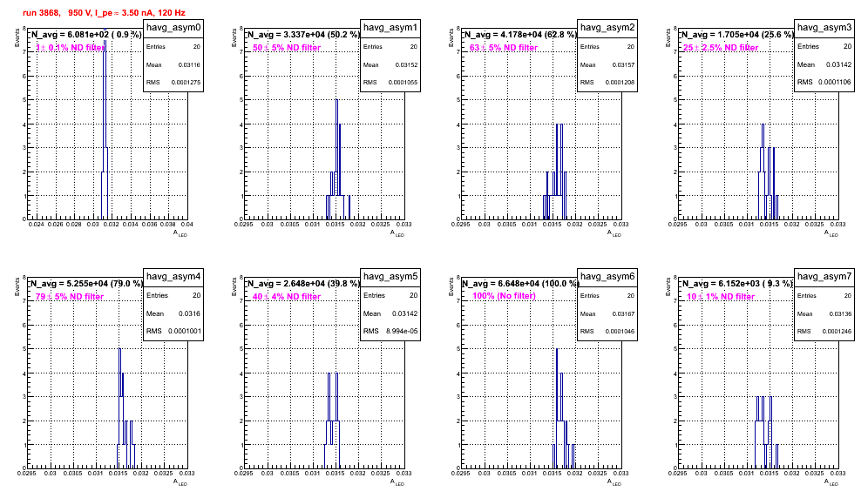The height and width of the screenshot is (498, 868).
Task: Click Mean value 0.03152 in havg_asym1 box
Action: tap(406, 64)
